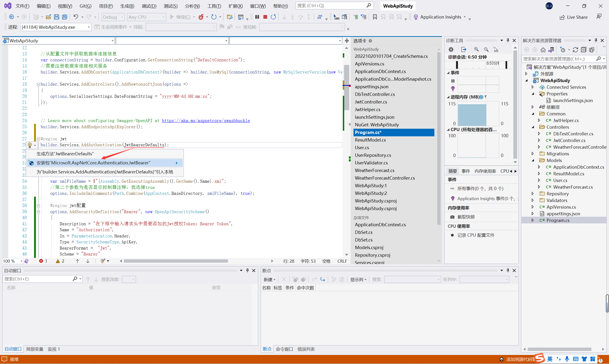Switch to the 错误列表 tab
The height and width of the screenshot is (364, 609).
coord(306,349)
